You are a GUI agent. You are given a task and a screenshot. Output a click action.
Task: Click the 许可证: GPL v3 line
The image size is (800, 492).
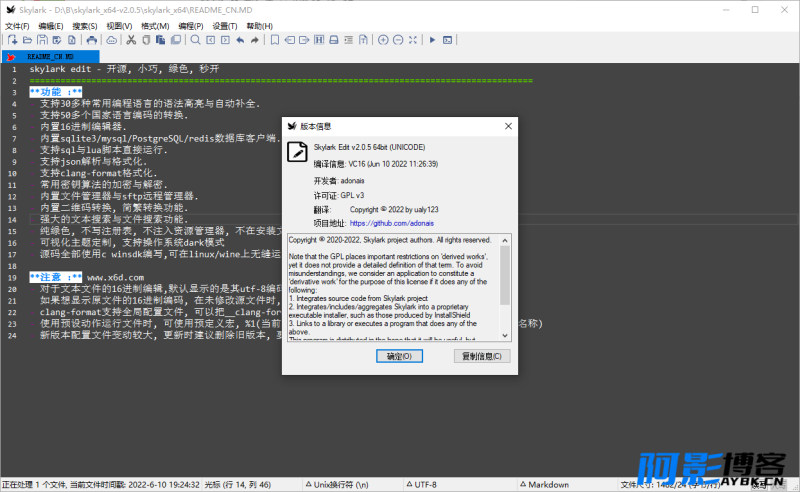[x=339, y=195]
